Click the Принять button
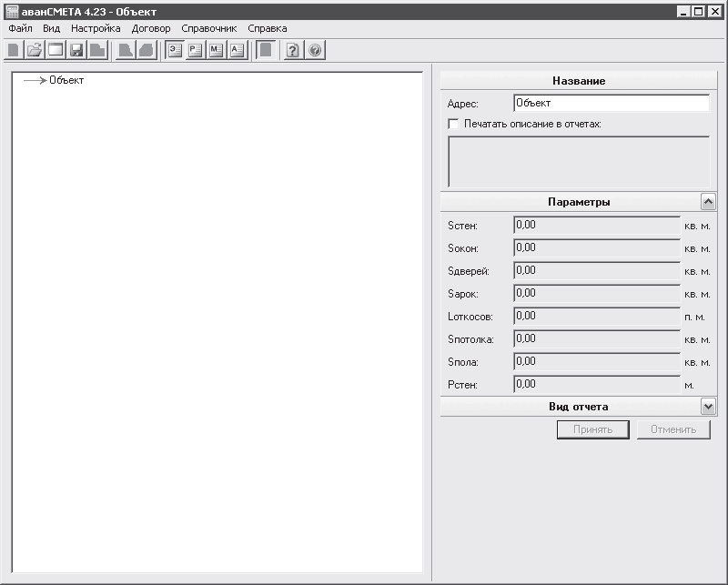The height and width of the screenshot is (585, 728). tap(593, 429)
